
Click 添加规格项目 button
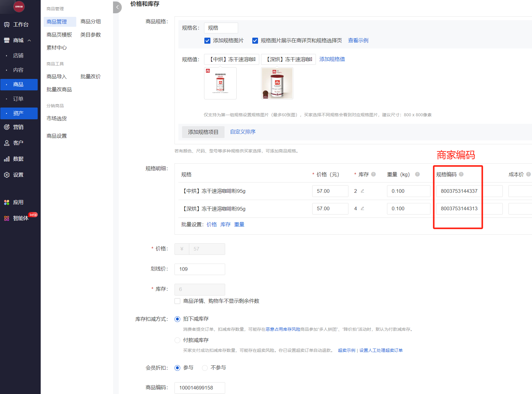pyautogui.click(x=203, y=132)
